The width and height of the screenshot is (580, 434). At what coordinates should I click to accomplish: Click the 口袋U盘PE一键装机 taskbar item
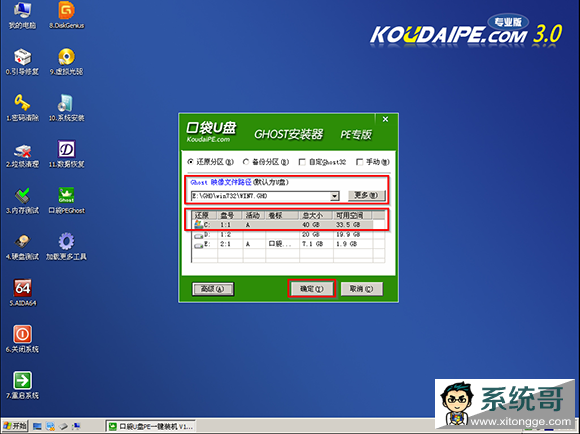[151, 426]
